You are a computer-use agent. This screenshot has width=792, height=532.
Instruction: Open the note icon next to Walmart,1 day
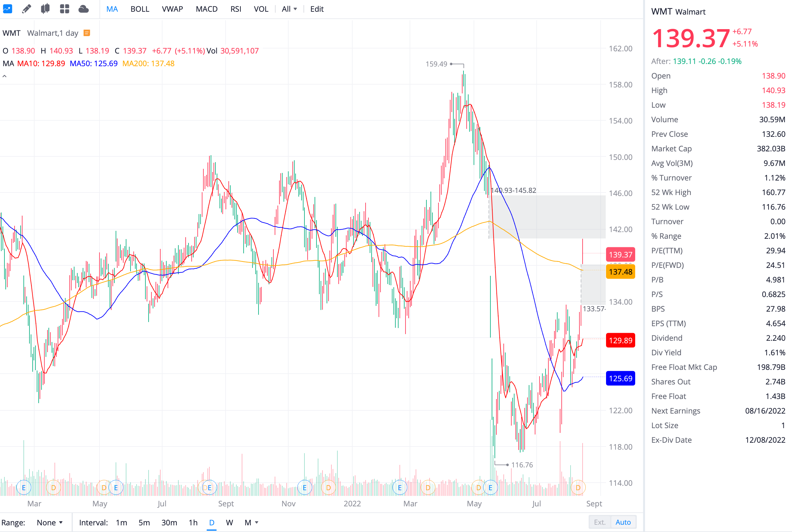87,33
